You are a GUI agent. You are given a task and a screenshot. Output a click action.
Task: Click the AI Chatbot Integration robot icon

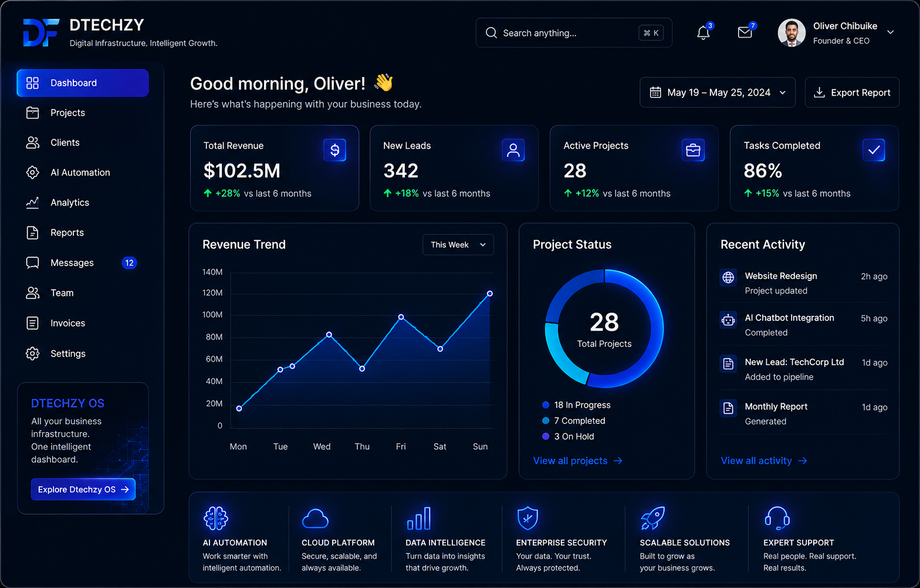coord(728,320)
